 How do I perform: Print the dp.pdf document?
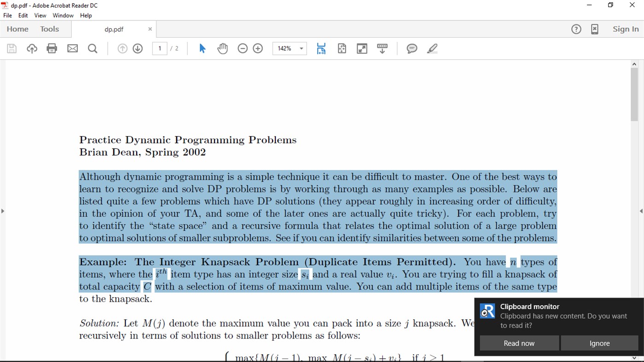52,48
